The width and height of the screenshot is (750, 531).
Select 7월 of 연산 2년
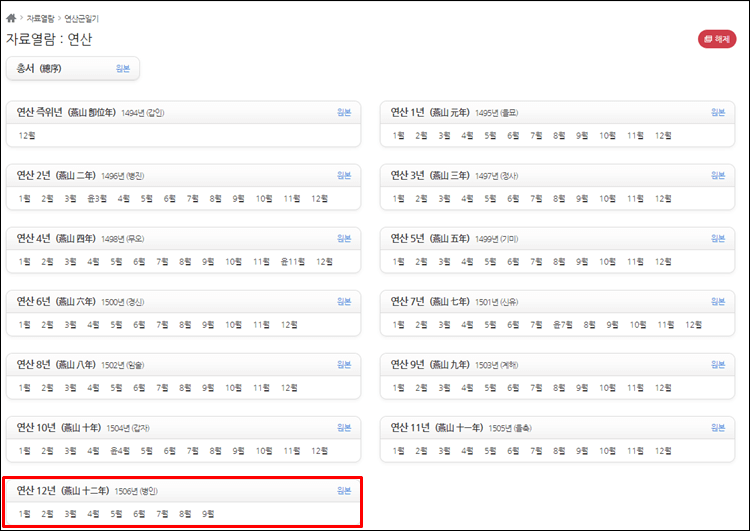pyautogui.click(x=192, y=199)
